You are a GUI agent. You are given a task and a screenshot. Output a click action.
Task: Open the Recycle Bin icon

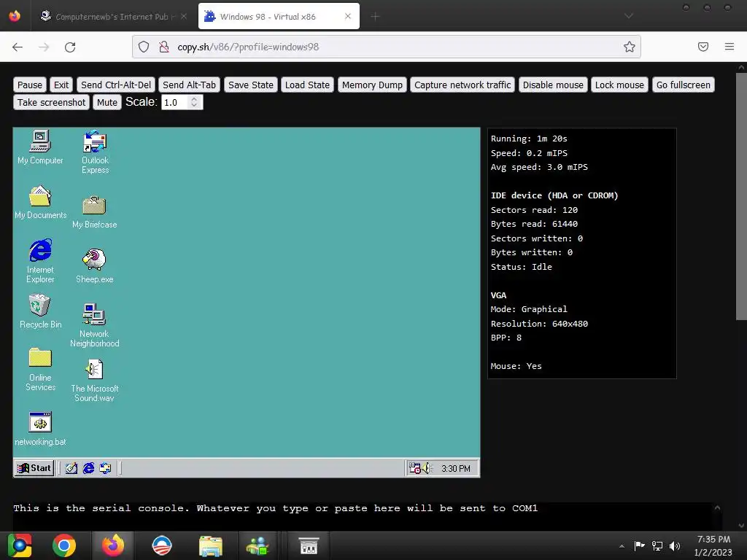tap(41, 311)
